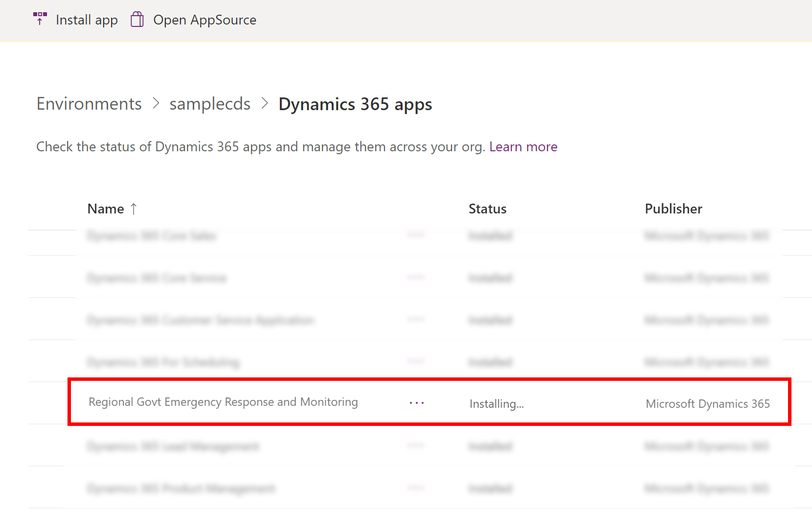
Task: Open more options for Regional Govt Emergency Response
Action: [417, 403]
